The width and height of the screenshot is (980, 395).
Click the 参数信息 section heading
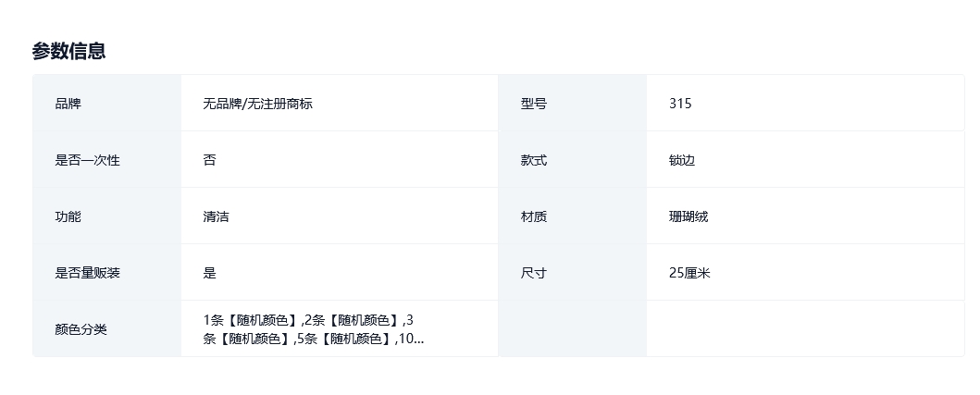point(68,52)
